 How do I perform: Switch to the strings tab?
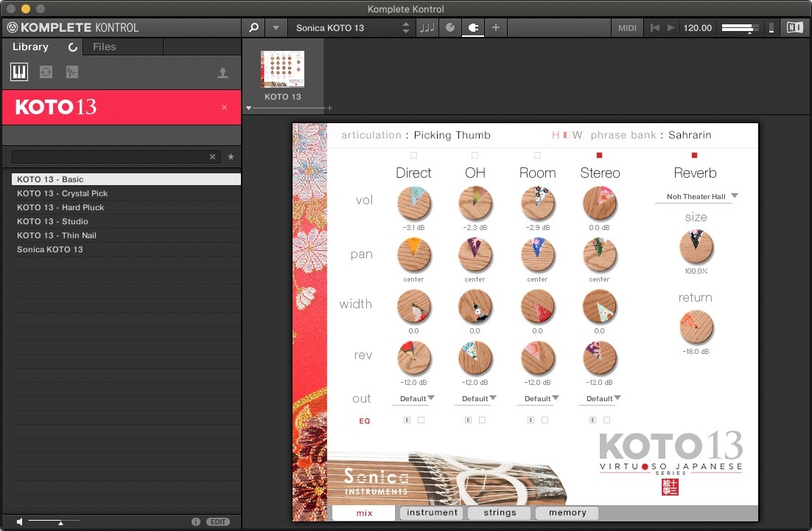click(499, 513)
